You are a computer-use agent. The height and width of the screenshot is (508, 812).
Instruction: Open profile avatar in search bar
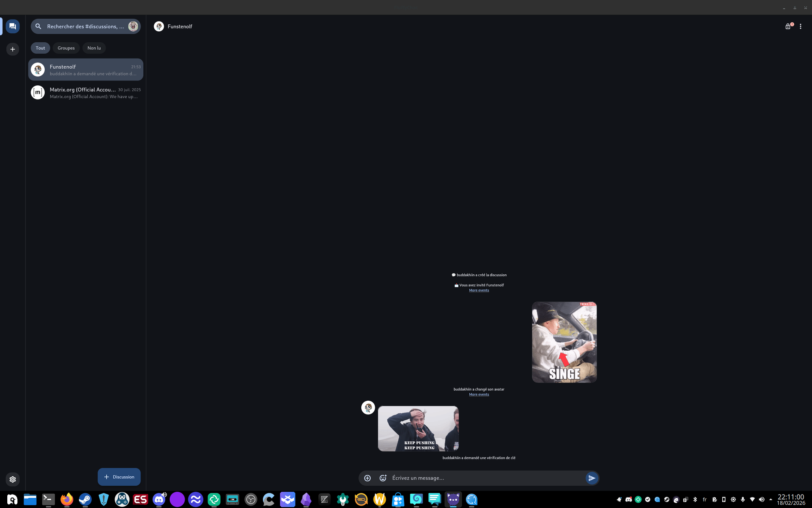tap(133, 26)
